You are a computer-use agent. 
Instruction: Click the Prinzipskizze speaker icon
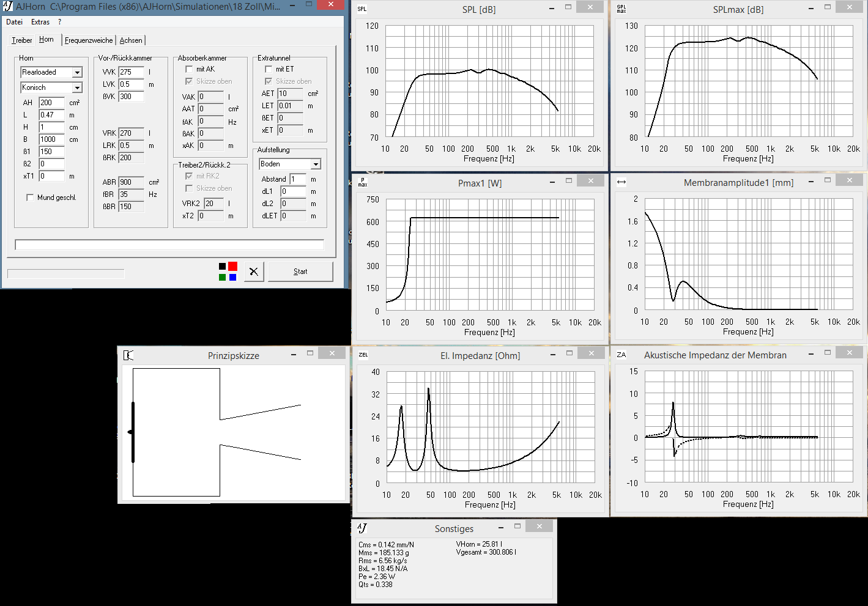click(x=128, y=355)
